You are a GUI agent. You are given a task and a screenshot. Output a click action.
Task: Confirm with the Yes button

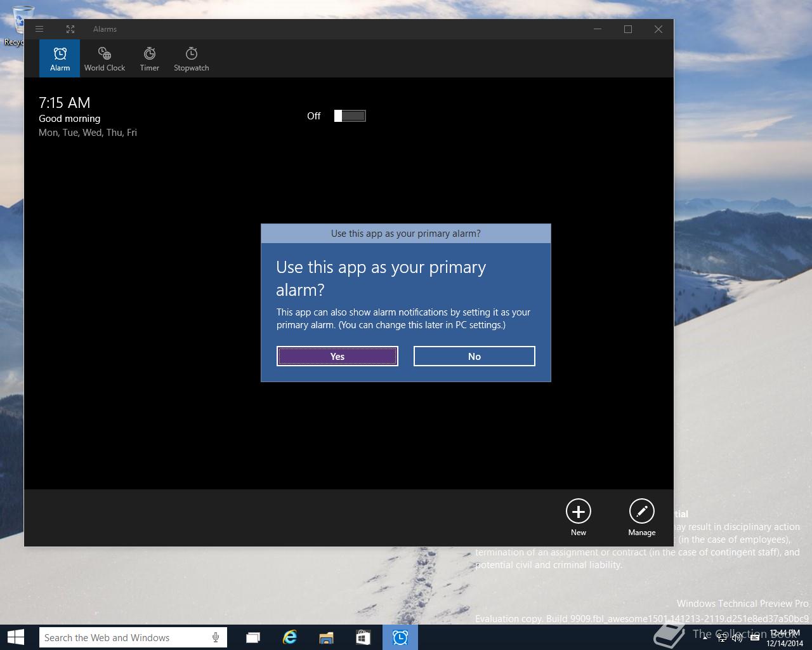tap(337, 356)
